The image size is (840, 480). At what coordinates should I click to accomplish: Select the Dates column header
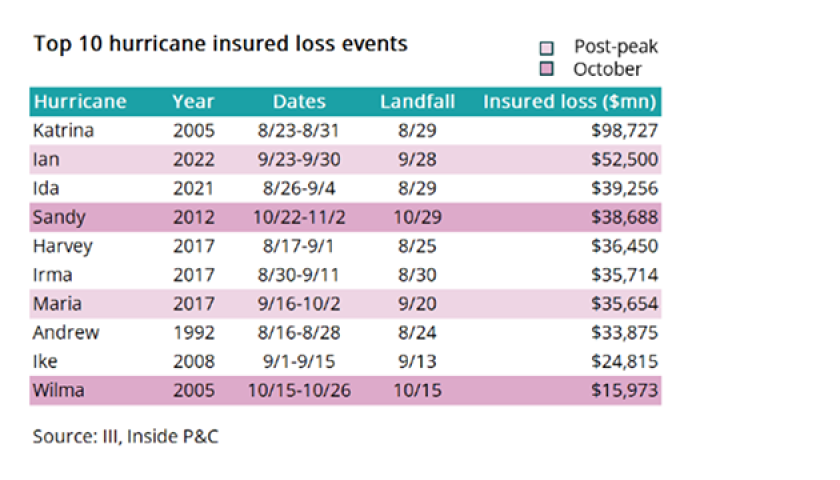coord(299,102)
